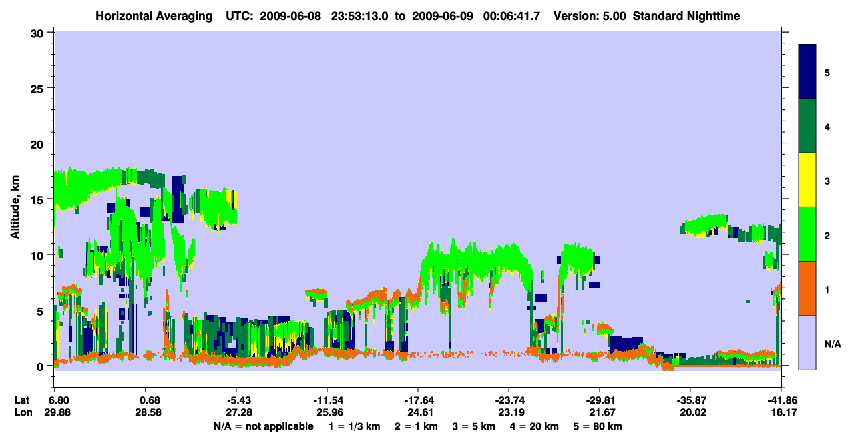
Task: Click the latitude value -5.43
Action: click(239, 400)
